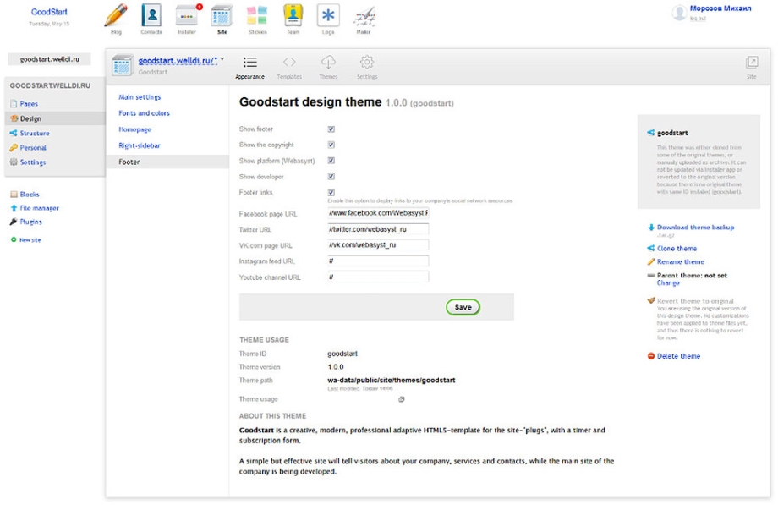This screenshot has width=778, height=532.
Task: Open the Team app icon
Action: [293, 16]
